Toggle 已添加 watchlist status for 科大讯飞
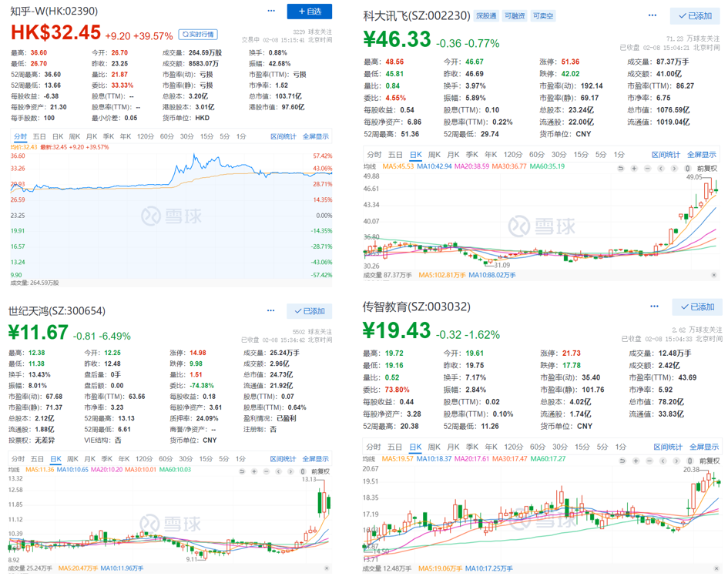The height and width of the screenshot is (583, 728). coord(695,15)
